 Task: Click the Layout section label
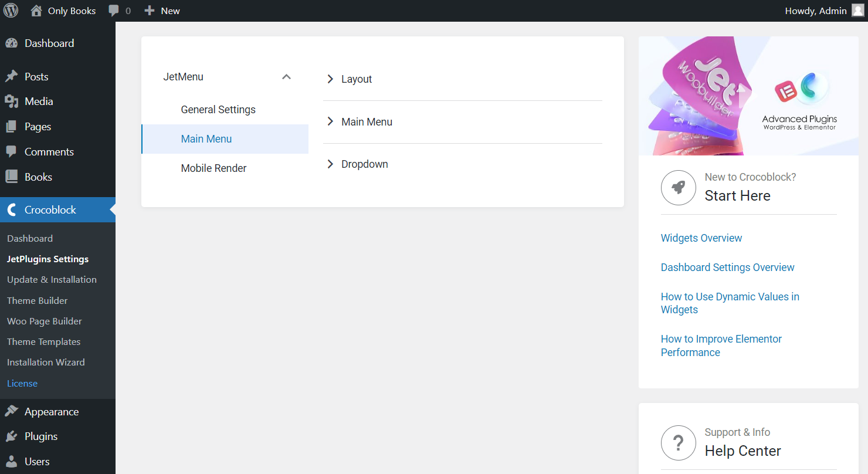point(357,79)
